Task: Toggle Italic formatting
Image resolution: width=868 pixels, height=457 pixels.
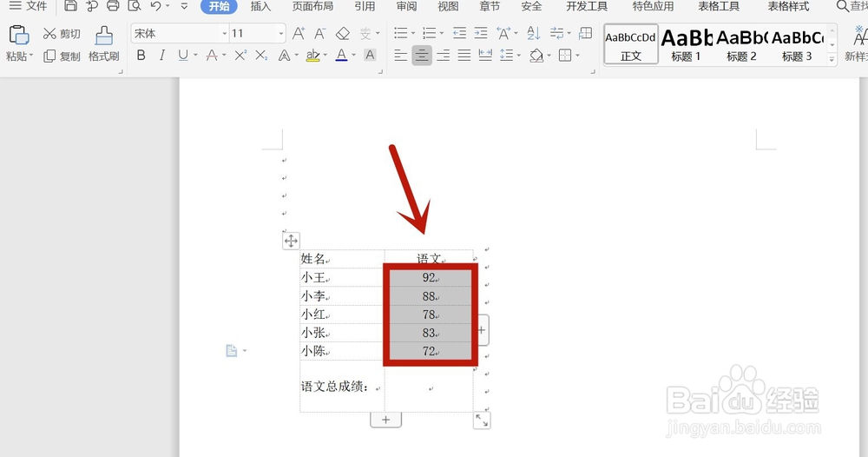Action: (x=161, y=55)
